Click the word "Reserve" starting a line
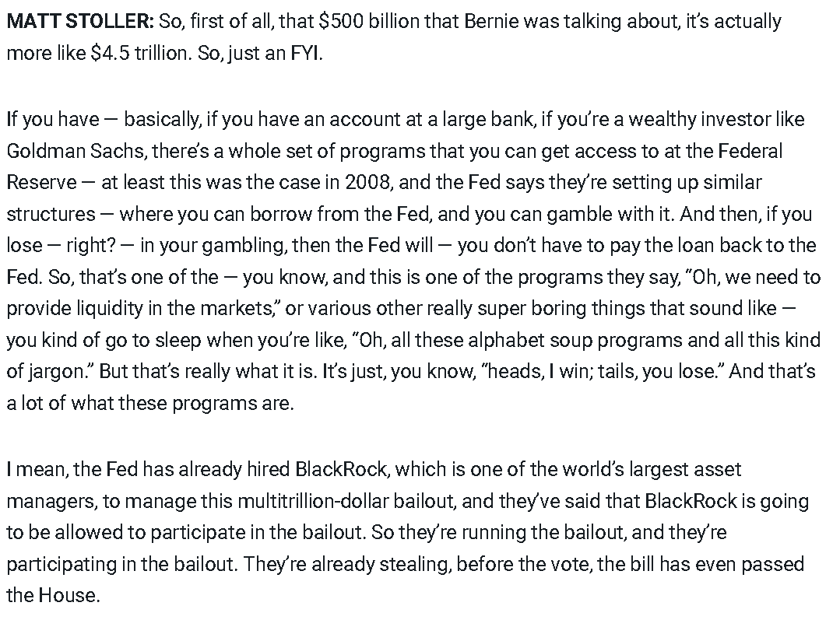The width and height of the screenshot is (840, 620). tap(42, 183)
